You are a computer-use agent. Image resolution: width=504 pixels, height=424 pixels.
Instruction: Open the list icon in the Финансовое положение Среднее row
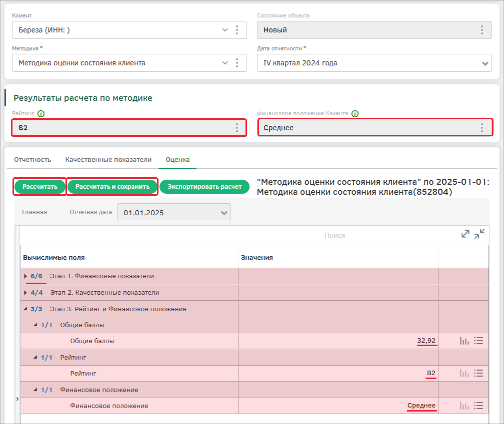point(478,406)
